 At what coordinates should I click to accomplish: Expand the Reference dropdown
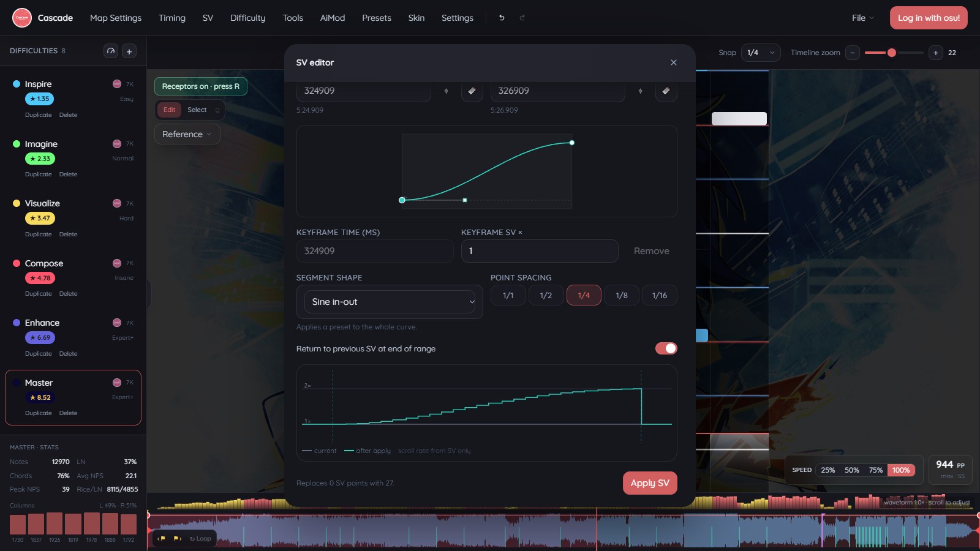pyautogui.click(x=187, y=134)
